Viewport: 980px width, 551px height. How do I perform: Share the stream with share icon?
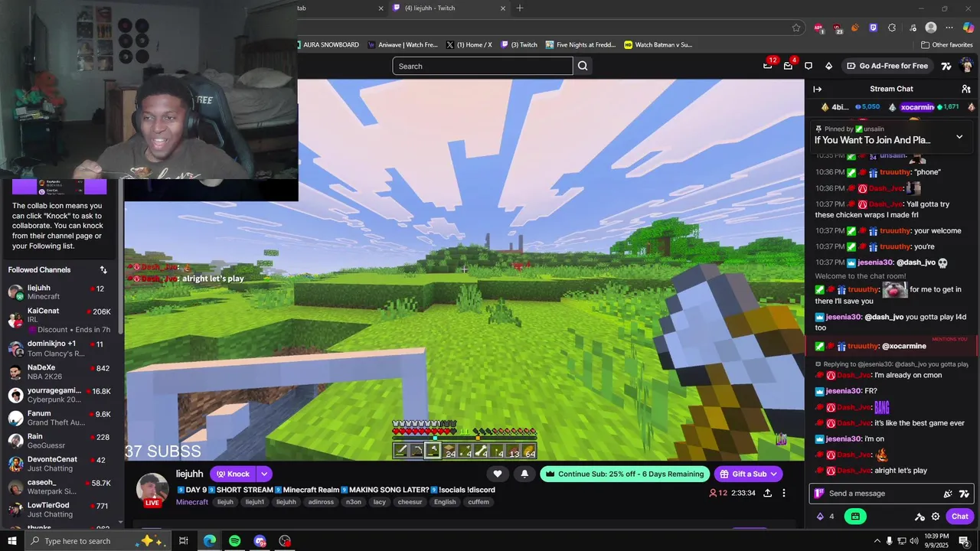[767, 493]
